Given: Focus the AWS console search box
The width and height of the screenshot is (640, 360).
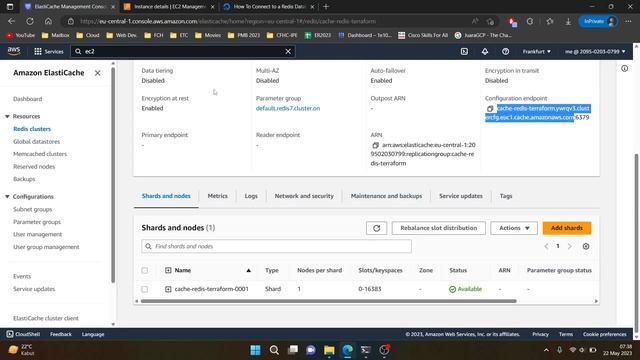Looking at the screenshot, I should coord(182,51).
